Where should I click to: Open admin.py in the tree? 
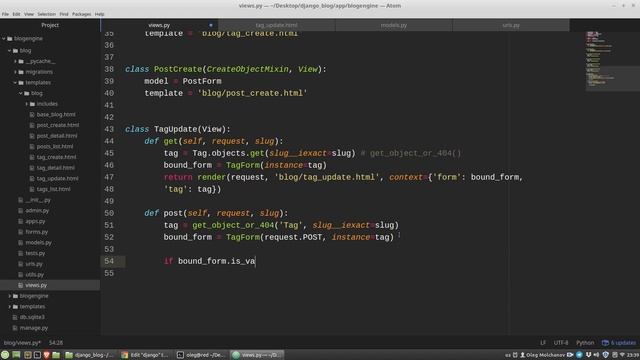[x=37, y=210]
